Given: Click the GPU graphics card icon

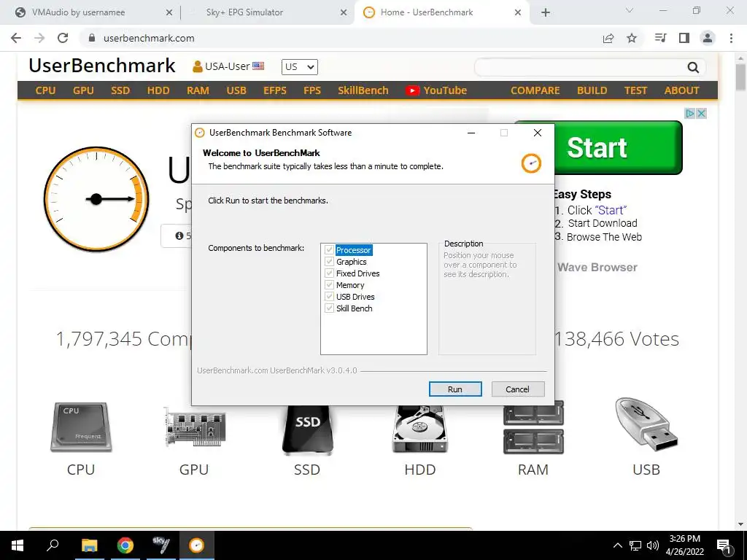Looking at the screenshot, I should click(x=194, y=427).
